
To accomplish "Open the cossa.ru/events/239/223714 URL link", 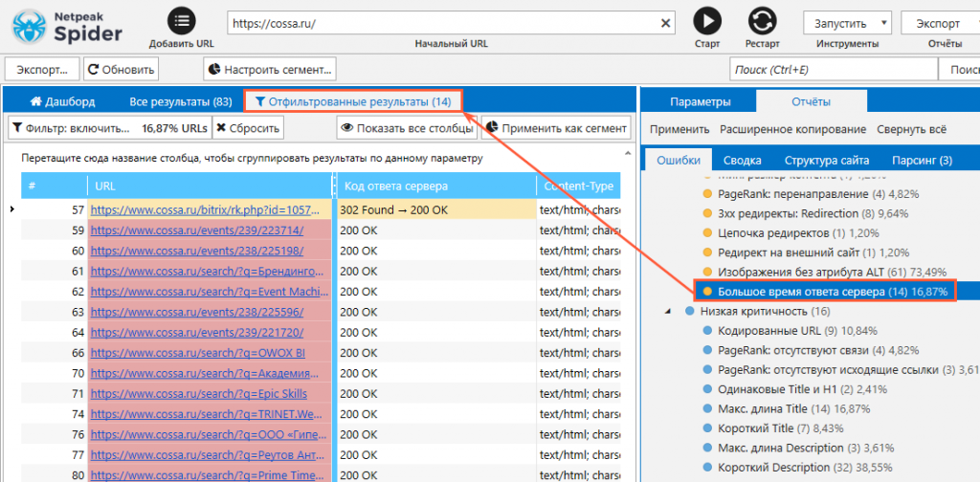I will coord(210,230).
